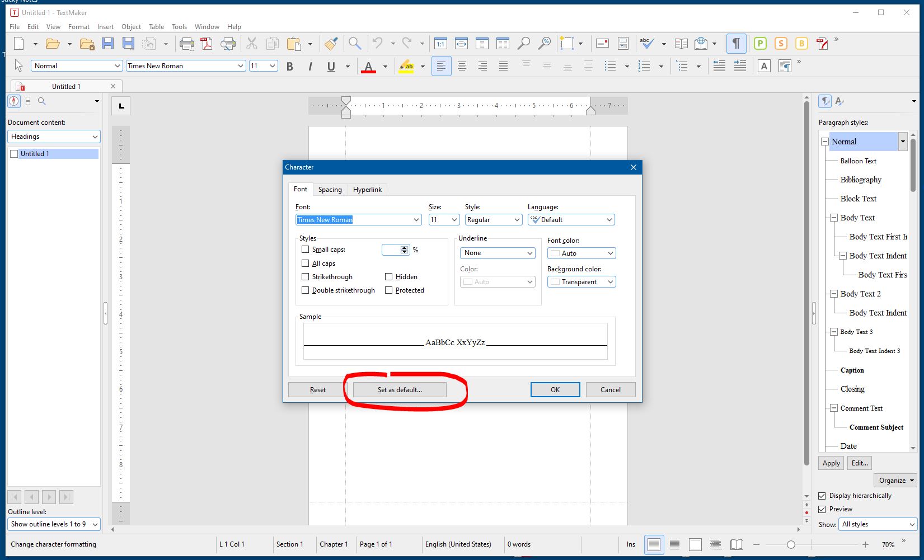Click the Save document icon
This screenshot has height=560, width=924.
[x=108, y=44]
